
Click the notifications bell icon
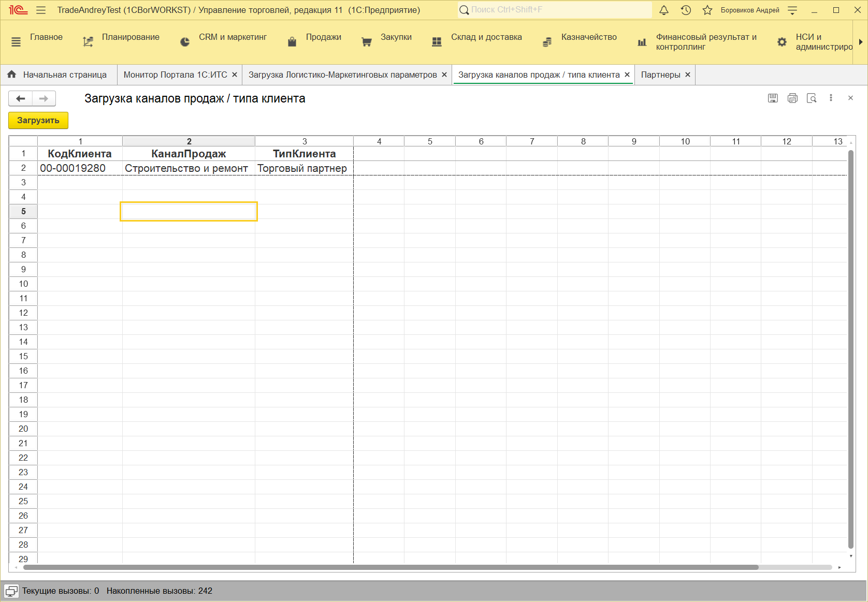click(664, 10)
